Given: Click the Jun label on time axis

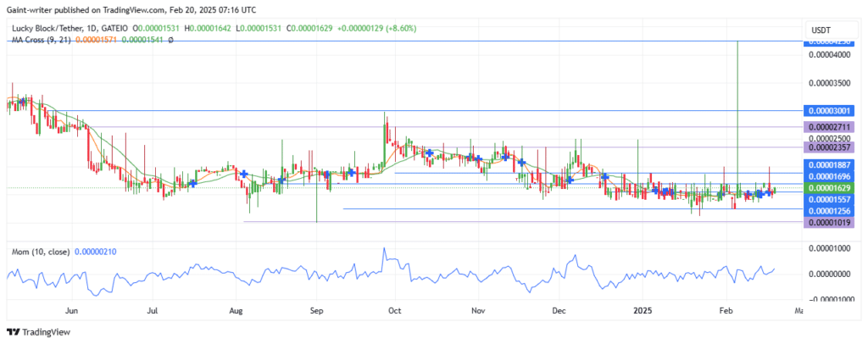Looking at the screenshot, I should pos(72,311).
